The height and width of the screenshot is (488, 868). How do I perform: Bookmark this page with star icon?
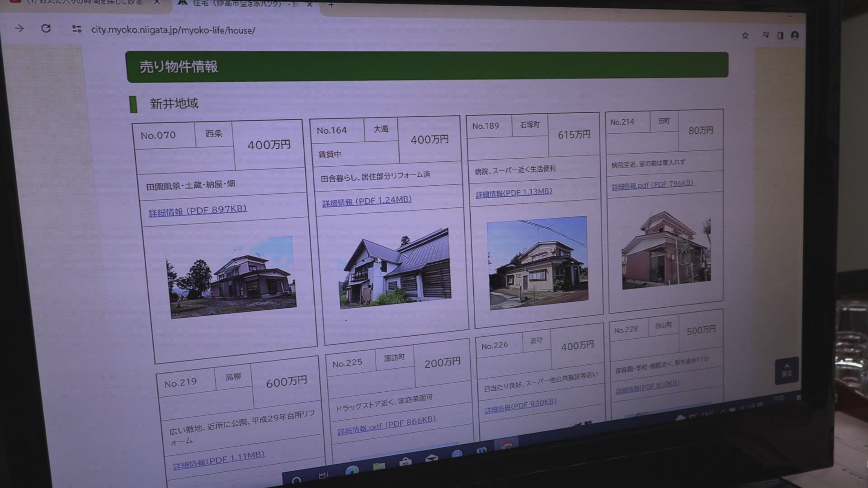pyautogui.click(x=745, y=35)
